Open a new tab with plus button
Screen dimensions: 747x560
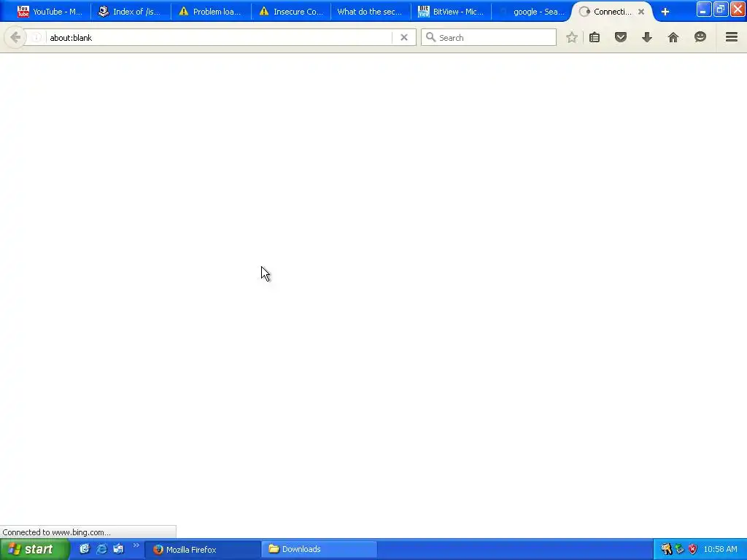[x=665, y=12]
